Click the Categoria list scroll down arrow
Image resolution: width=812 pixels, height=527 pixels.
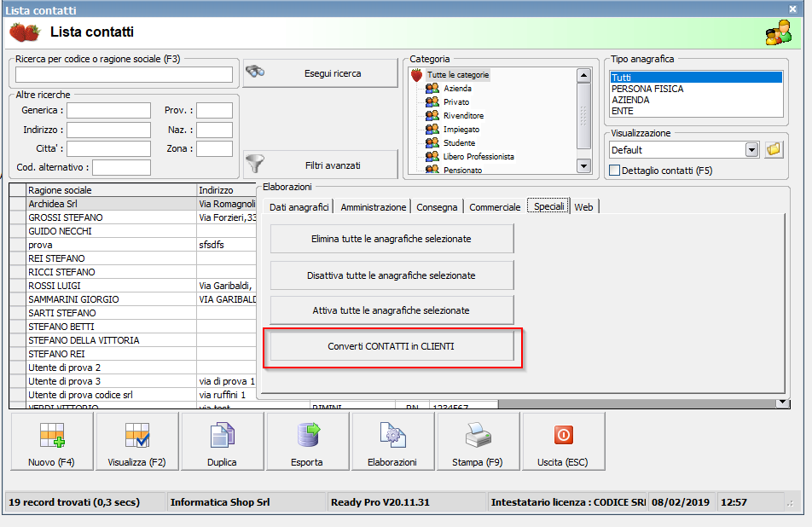coord(583,166)
